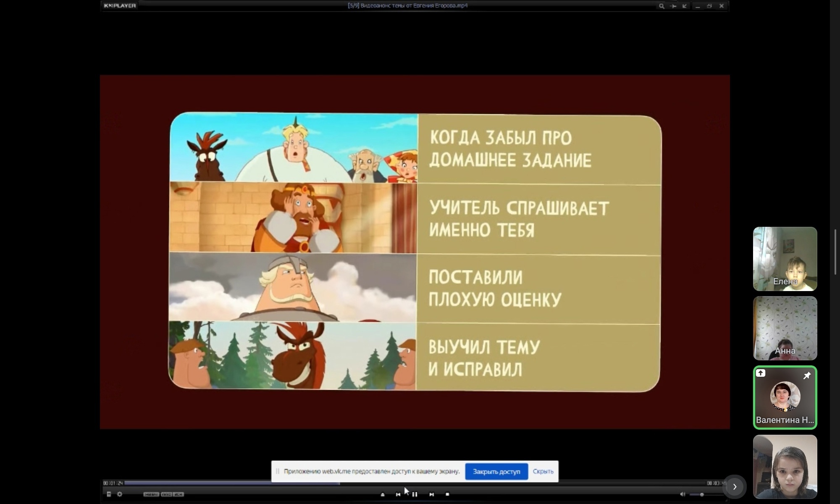
Task: Select Елена's video thumbnail
Action: 785,259
